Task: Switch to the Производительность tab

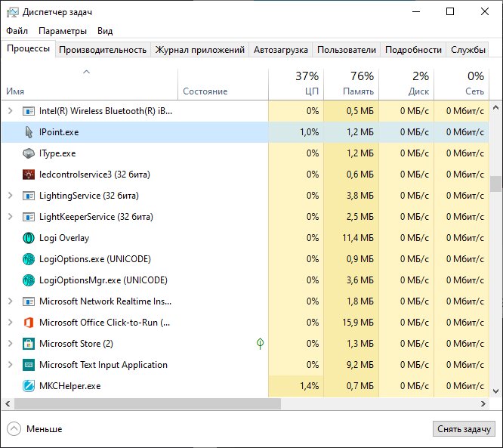Action: [x=103, y=50]
